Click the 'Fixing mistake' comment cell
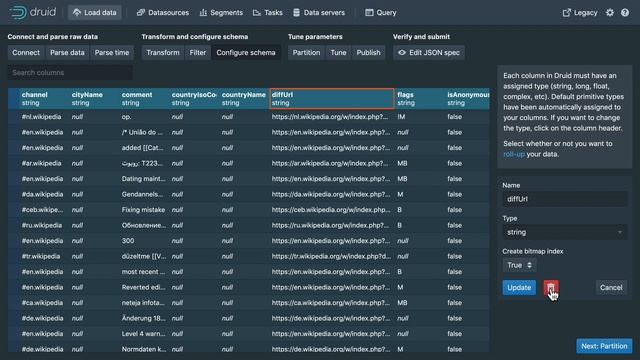 coord(143,210)
